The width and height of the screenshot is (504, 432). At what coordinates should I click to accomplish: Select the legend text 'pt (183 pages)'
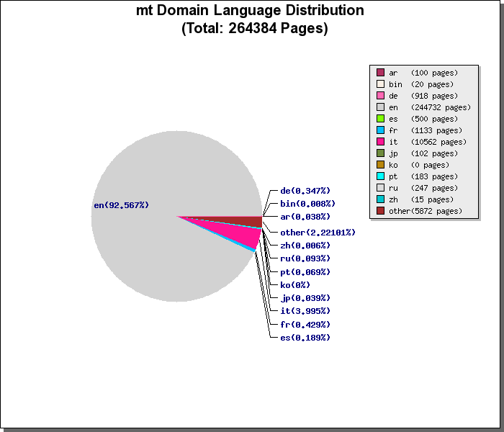423,177
